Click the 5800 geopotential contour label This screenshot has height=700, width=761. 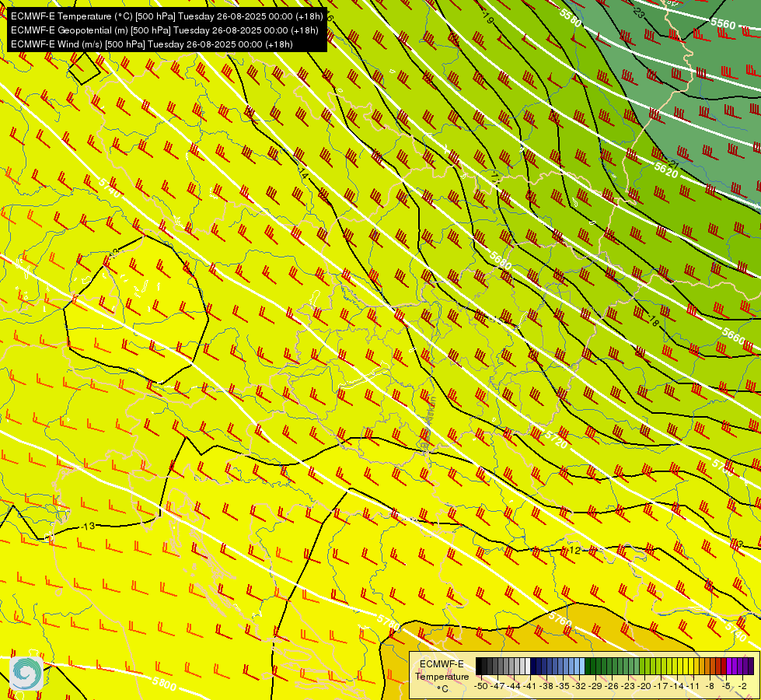pyautogui.click(x=164, y=684)
